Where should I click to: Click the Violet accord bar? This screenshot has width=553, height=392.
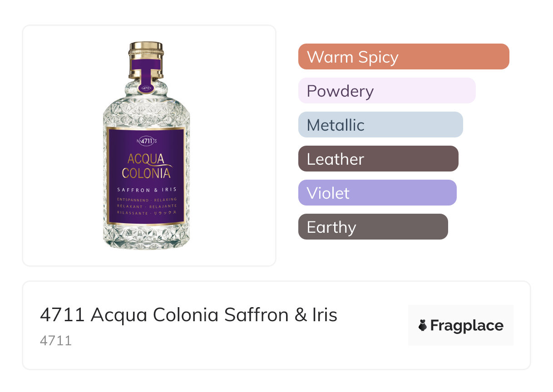coord(377,193)
